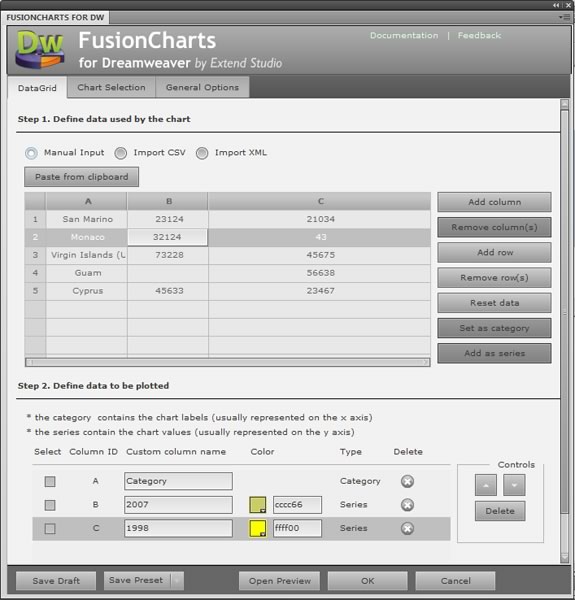Edit the 1998 custom column name field
Image resolution: width=575 pixels, height=600 pixels.
pyautogui.click(x=178, y=528)
